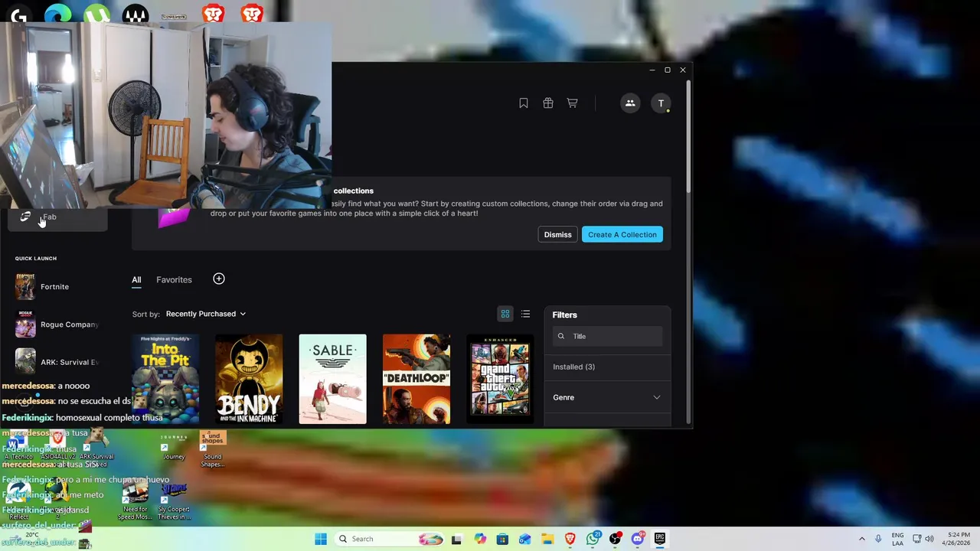
Task: Open the friends list icon
Action: (630, 103)
